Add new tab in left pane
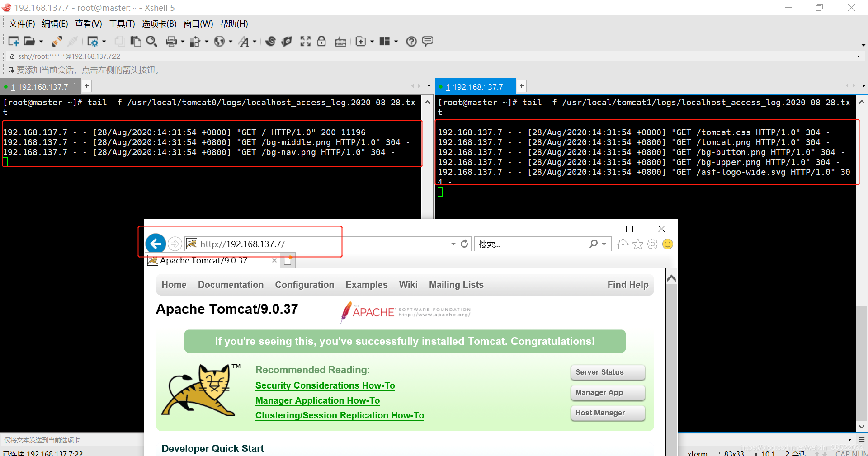868x456 pixels. pyautogui.click(x=87, y=86)
